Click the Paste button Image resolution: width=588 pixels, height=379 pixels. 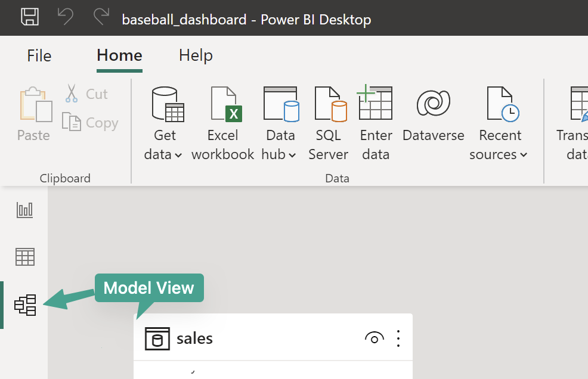click(34, 113)
